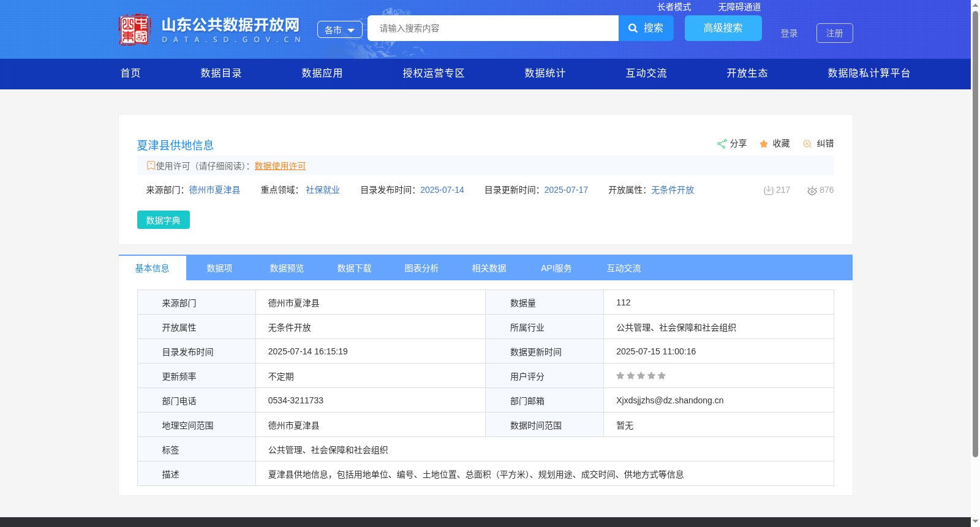980x527 pixels.
Task: Click the 数据字典 button
Action: point(164,220)
